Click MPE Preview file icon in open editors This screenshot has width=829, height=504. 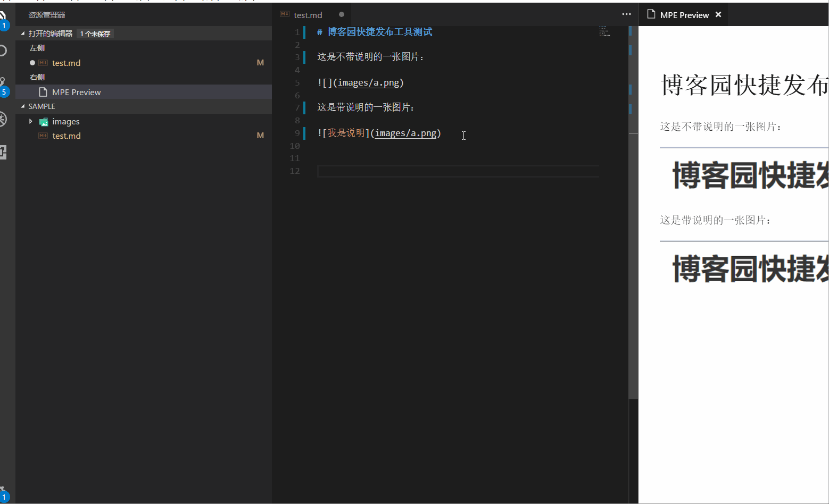43,92
